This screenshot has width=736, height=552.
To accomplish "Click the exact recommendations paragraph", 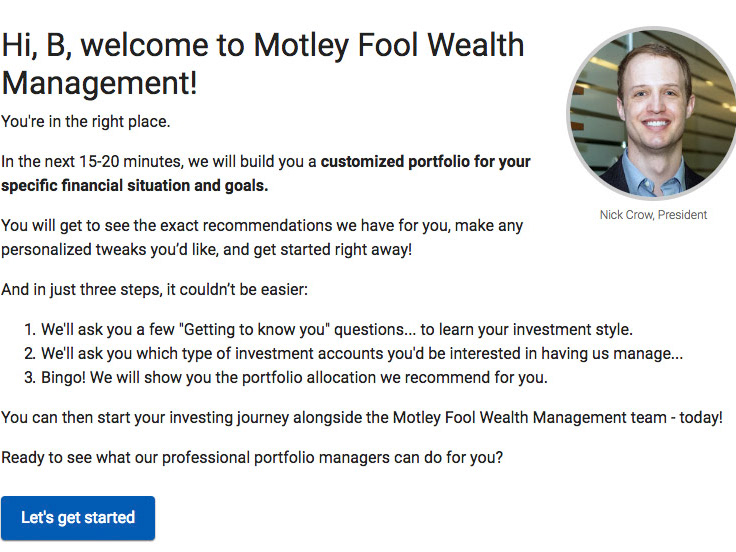I will click(x=262, y=238).
